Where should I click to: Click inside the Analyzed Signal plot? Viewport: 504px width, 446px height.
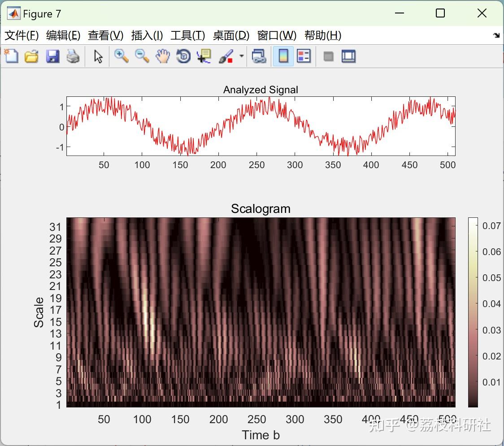point(261,126)
